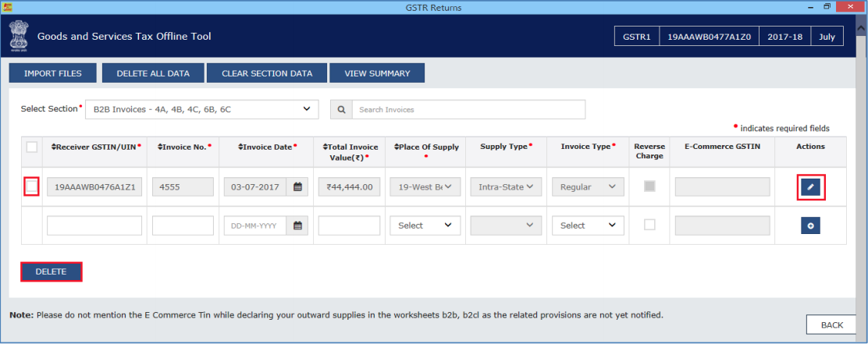The height and width of the screenshot is (344, 868).
Task: Open the Select Section dropdown
Action: (202, 109)
